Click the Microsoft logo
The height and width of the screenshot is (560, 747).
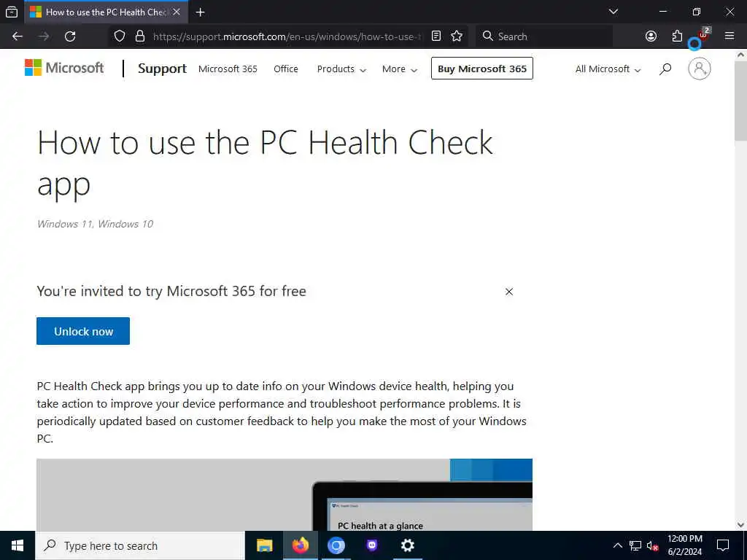tap(64, 68)
